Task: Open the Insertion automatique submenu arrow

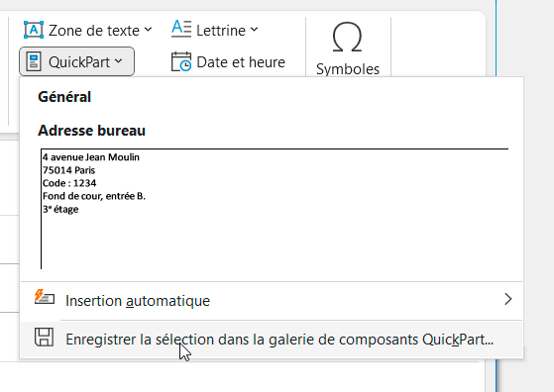Action: pyautogui.click(x=508, y=299)
